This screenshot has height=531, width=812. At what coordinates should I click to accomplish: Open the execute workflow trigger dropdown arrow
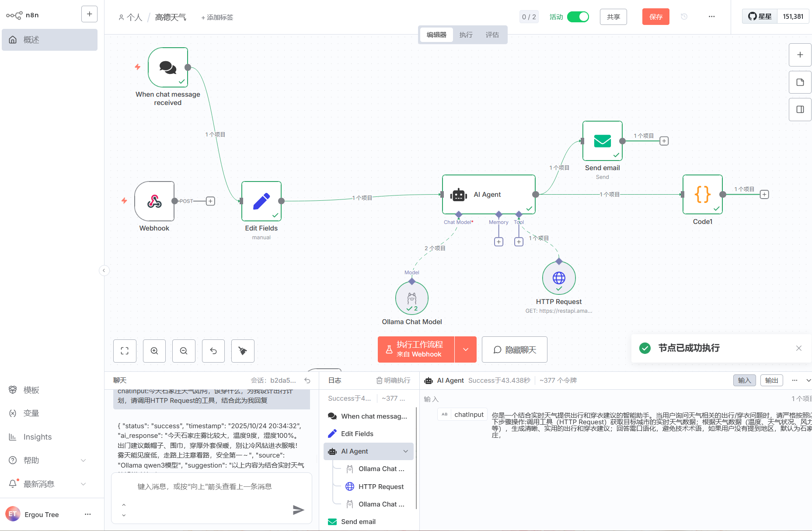tap(466, 349)
